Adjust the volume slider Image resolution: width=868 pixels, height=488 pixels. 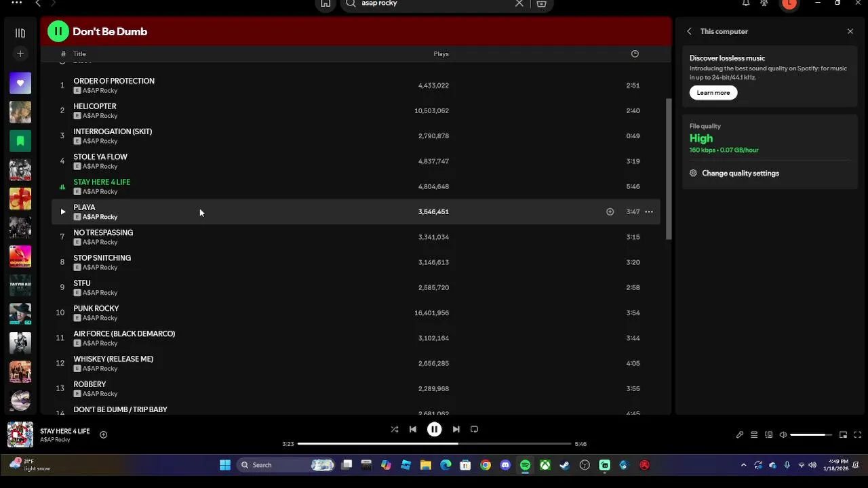click(x=811, y=435)
